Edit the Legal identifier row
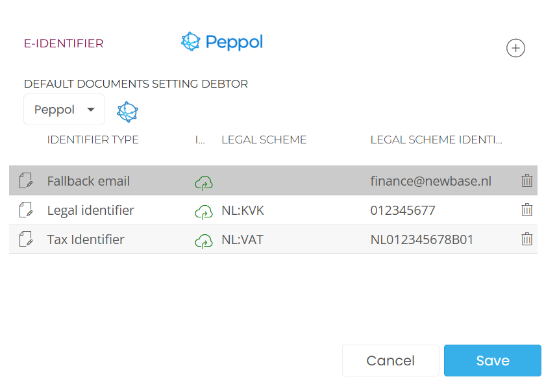 pyautogui.click(x=26, y=210)
